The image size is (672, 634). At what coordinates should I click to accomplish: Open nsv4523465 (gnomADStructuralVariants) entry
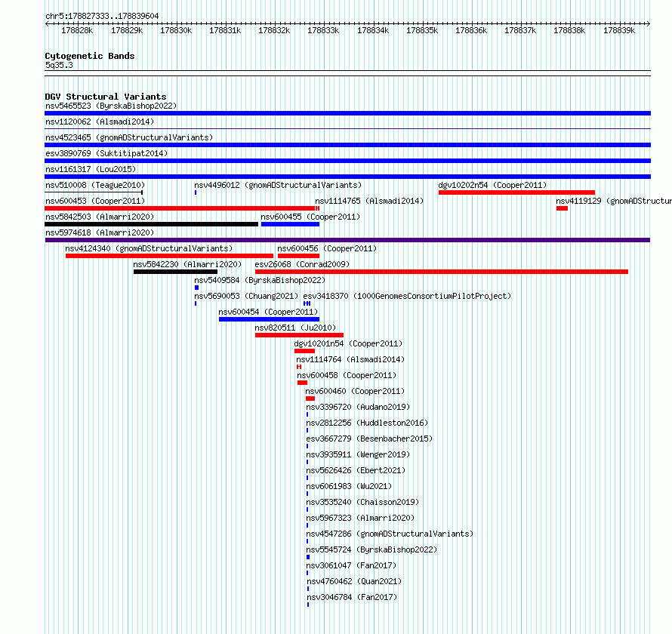[x=129, y=137]
